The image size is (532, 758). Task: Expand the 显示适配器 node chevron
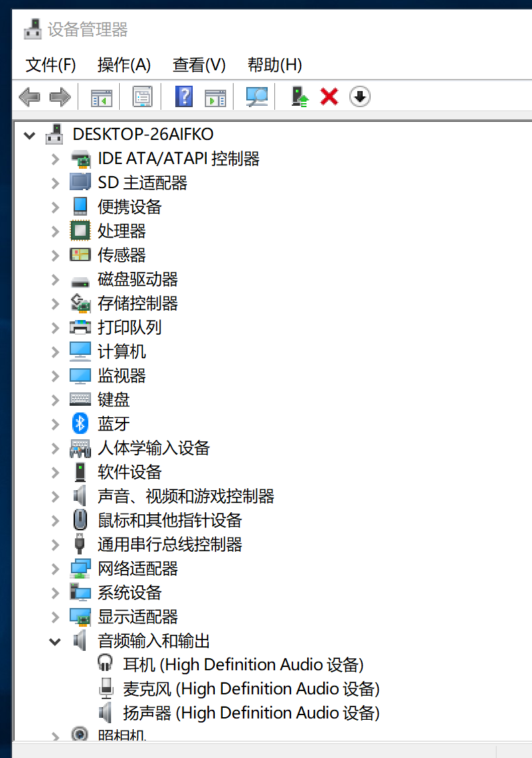point(55,617)
